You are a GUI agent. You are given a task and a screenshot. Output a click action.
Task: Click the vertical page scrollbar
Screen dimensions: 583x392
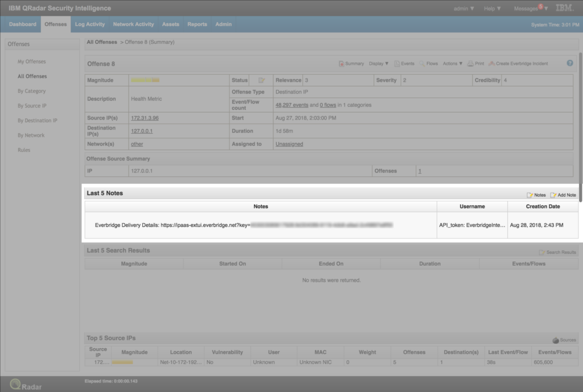point(581,127)
